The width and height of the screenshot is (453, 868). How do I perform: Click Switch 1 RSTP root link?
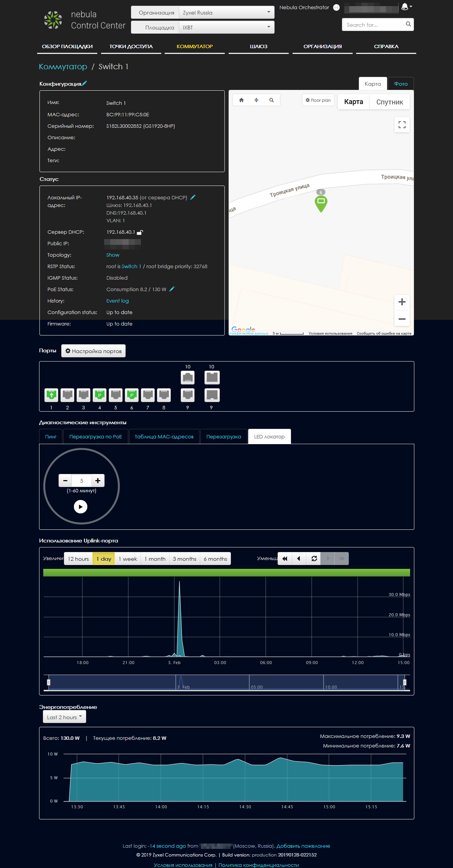click(x=131, y=266)
